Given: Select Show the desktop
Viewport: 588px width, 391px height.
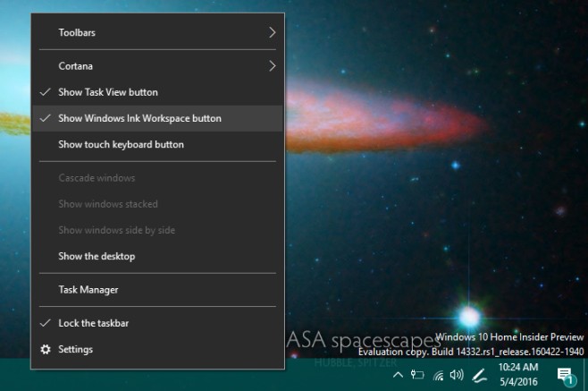Looking at the screenshot, I should tap(157, 256).
